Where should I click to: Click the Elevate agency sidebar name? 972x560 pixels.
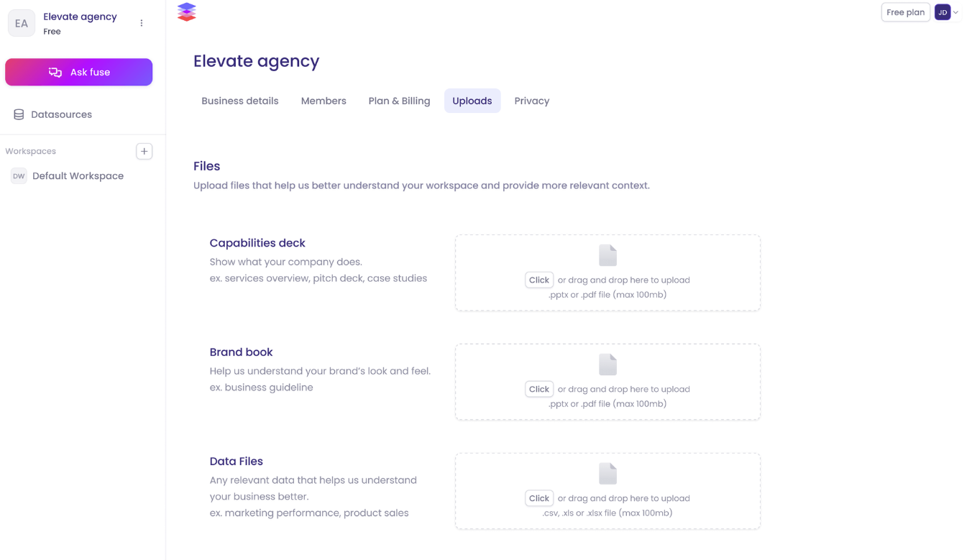(x=80, y=17)
